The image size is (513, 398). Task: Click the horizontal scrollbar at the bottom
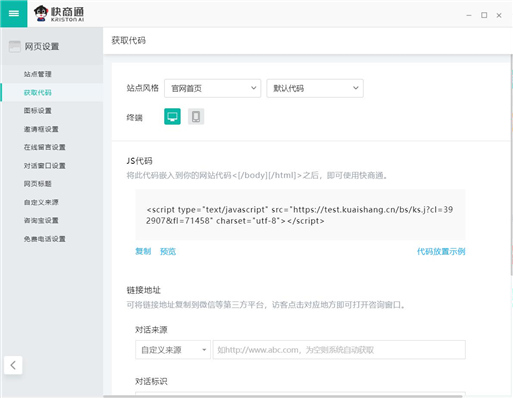tap(283, 396)
